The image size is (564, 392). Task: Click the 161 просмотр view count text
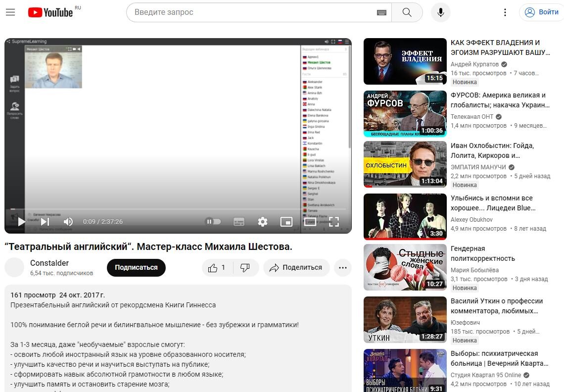[33, 295]
